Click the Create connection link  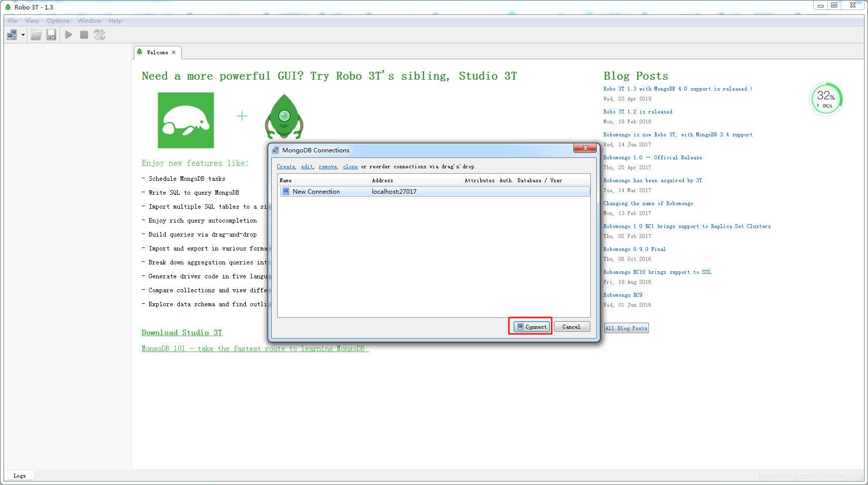(286, 167)
